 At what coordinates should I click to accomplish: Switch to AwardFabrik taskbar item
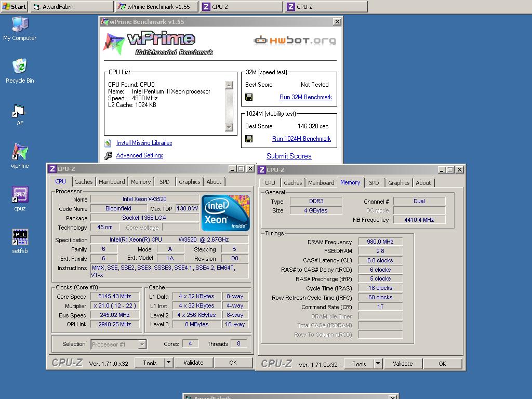coord(72,6)
